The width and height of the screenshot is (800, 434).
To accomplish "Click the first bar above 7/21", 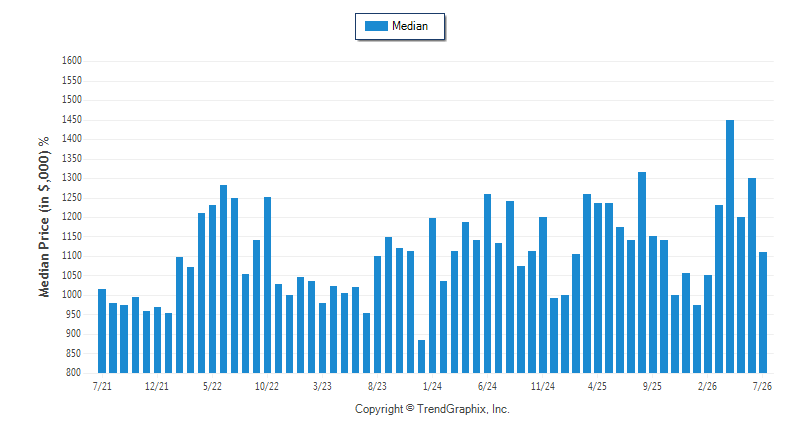I will 102,331.
